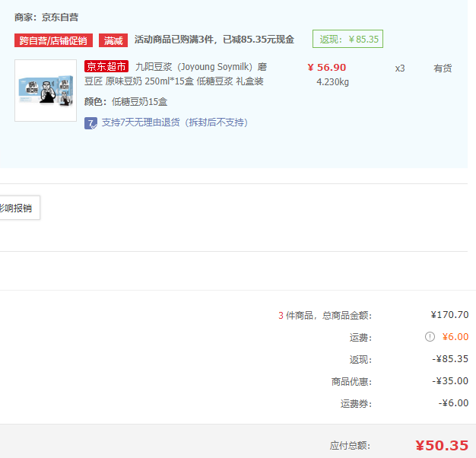The image size is (476, 458).
Task: Select the 应付总额 label
Action: click(351, 446)
